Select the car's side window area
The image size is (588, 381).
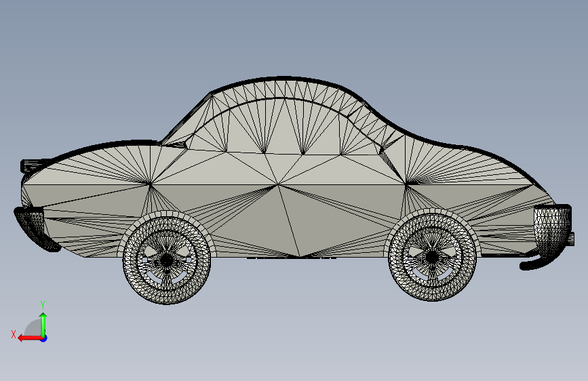(285, 127)
